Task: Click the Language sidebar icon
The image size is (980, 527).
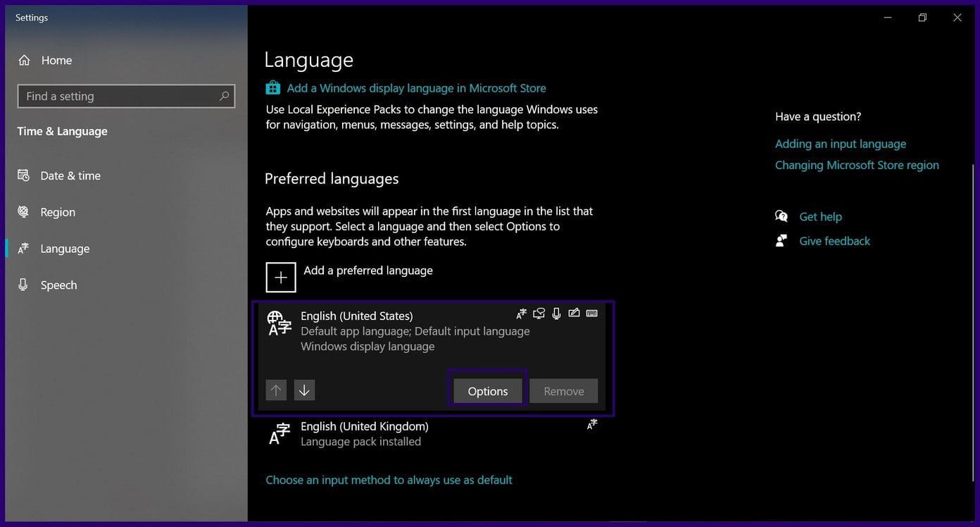Action: [x=23, y=248]
